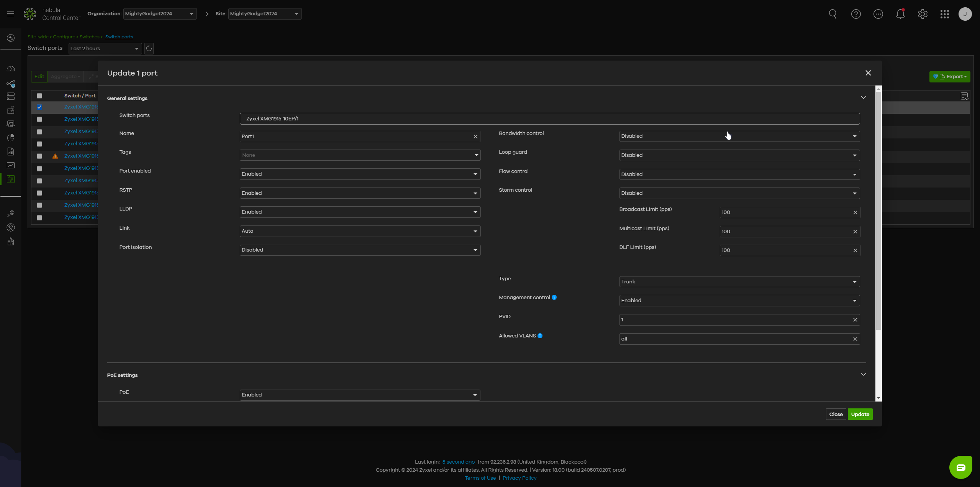The width and height of the screenshot is (980, 487).
Task: Click the Close button in dialog footer
Action: (836, 414)
